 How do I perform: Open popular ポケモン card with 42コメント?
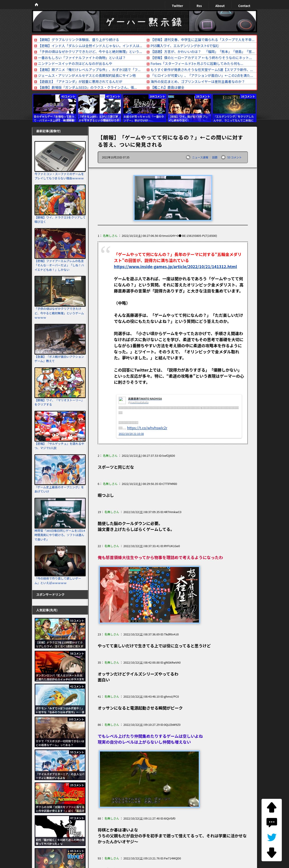click(x=60, y=699)
